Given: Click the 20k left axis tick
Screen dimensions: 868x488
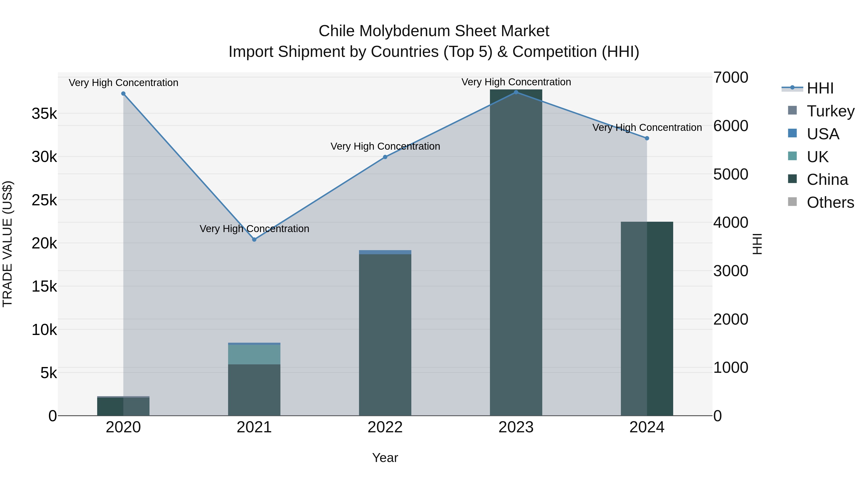Looking at the screenshot, I should 44,243.
